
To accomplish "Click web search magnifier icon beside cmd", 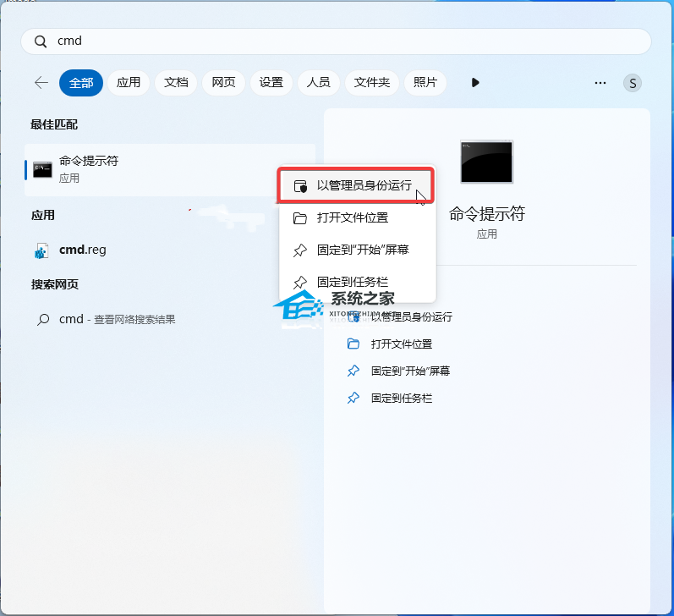I will pos(43,320).
